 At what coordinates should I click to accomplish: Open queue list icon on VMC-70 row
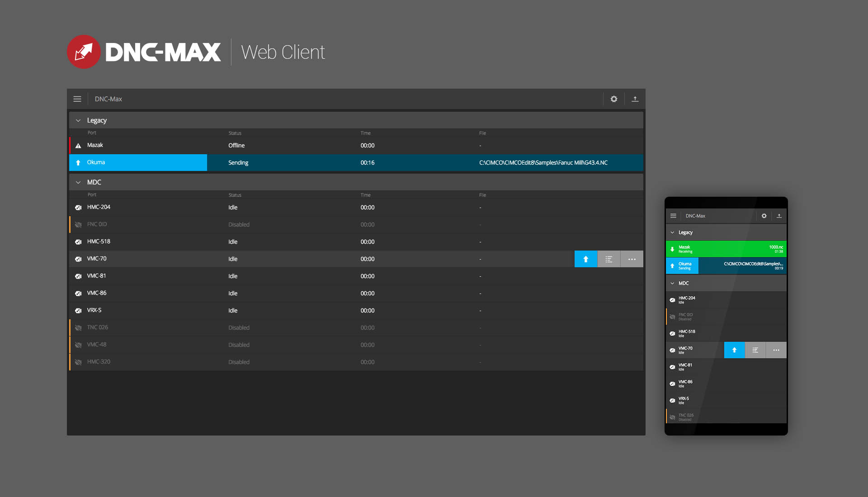pos(609,259)
